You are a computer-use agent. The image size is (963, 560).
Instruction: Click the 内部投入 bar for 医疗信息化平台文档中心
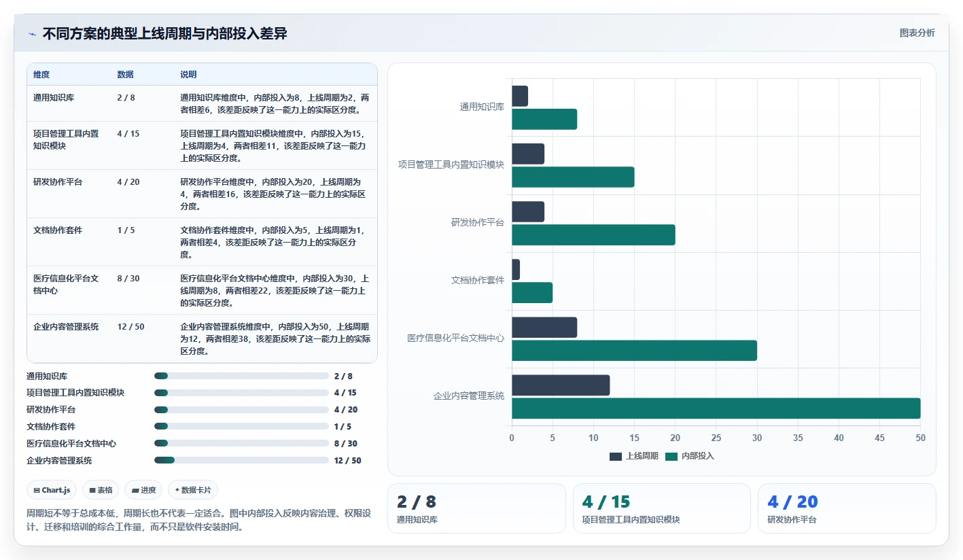(634, 350)
